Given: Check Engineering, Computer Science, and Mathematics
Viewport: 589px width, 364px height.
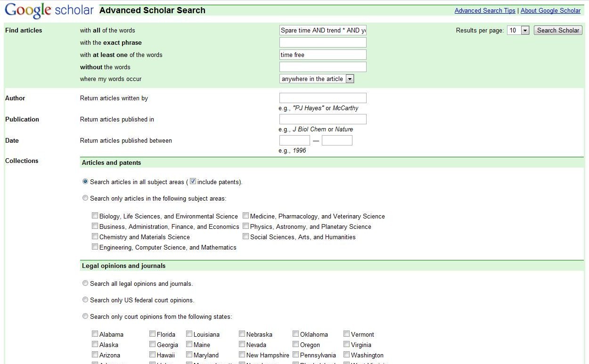Looking at the screenshot, I should [95, 247].
